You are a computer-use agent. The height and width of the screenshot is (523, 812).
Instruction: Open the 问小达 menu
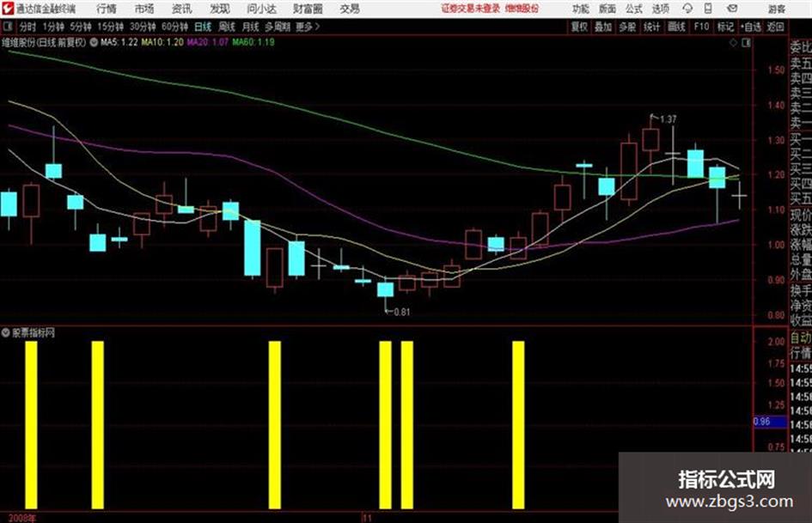[261, 9]
